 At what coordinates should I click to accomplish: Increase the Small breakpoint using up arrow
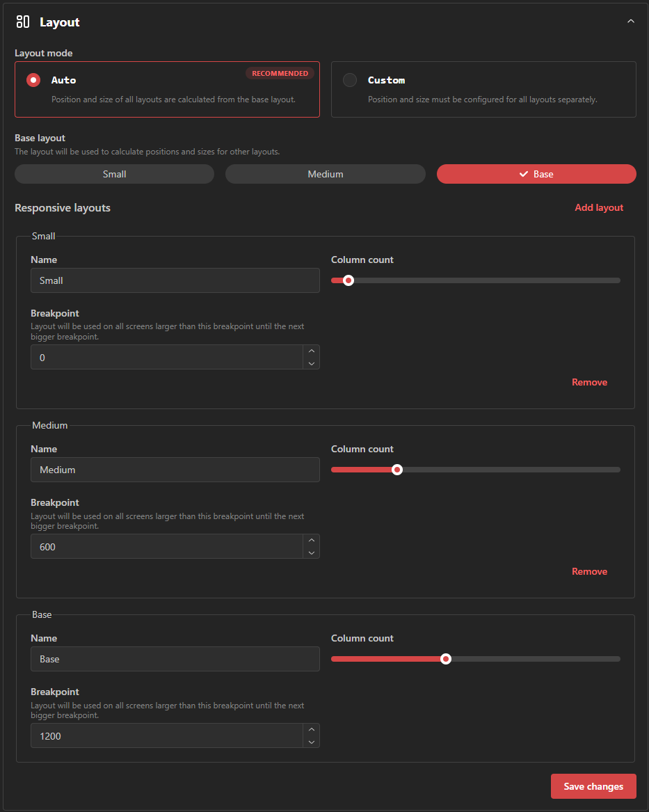tap(312, 351)
